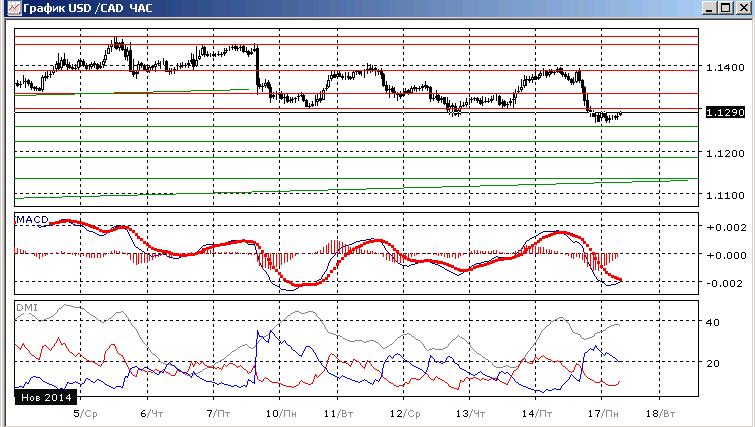Click the -0.002 MACD scale value
The width and height of the screenshot is (755, 427).
click(x=726, y=283)
